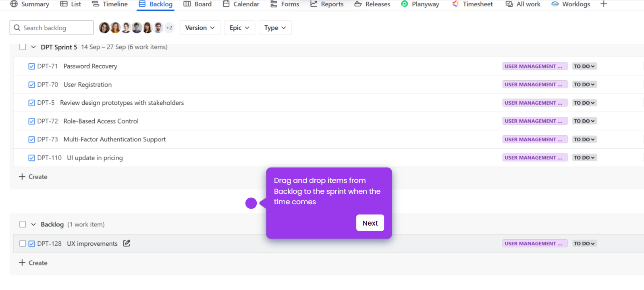The image size is (644, 290).
Task: Click the epic label on DPT-110 row
Action: 535,157
